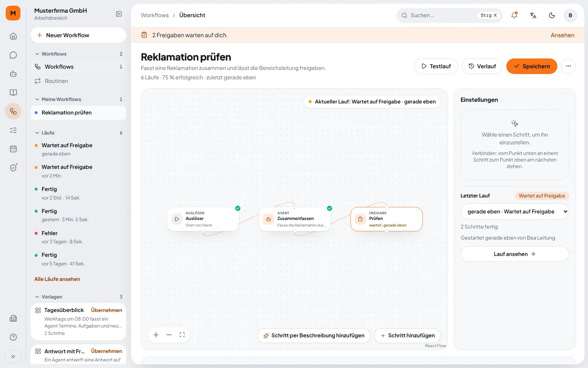Open the Reklamation prüfen workflow item
This screenshot has width=588, height=368.
click(78, 113)
